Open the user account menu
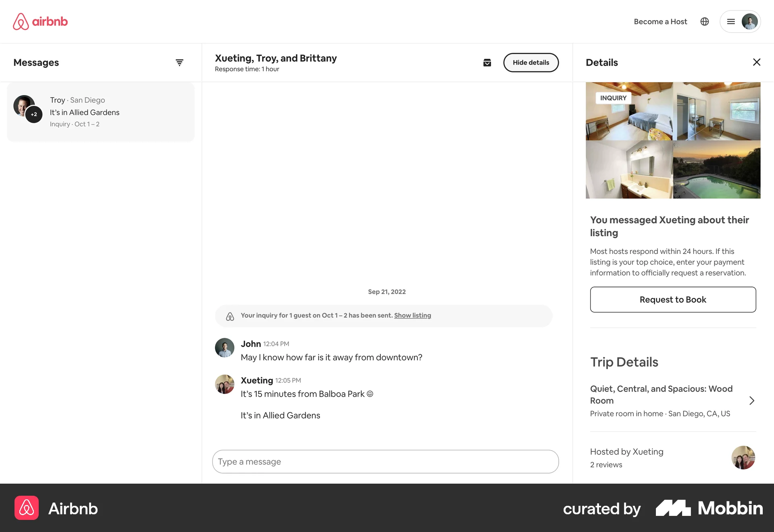Image resolution: width=774 pixels, height=532 pixels. (740, 21)
